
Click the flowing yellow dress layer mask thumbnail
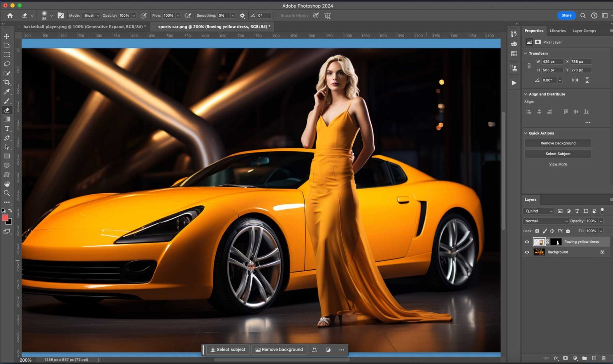[x=557, y=241]
